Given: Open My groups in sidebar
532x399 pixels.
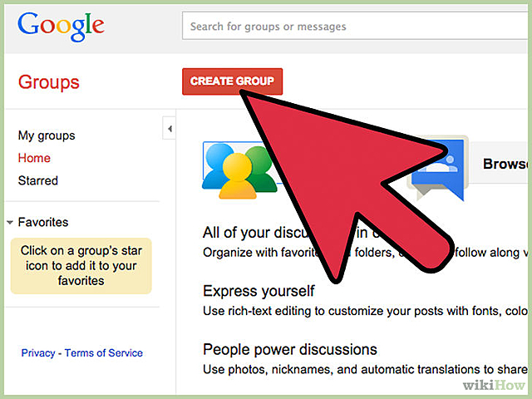Looking at the screenshot, I should (47, 135).
